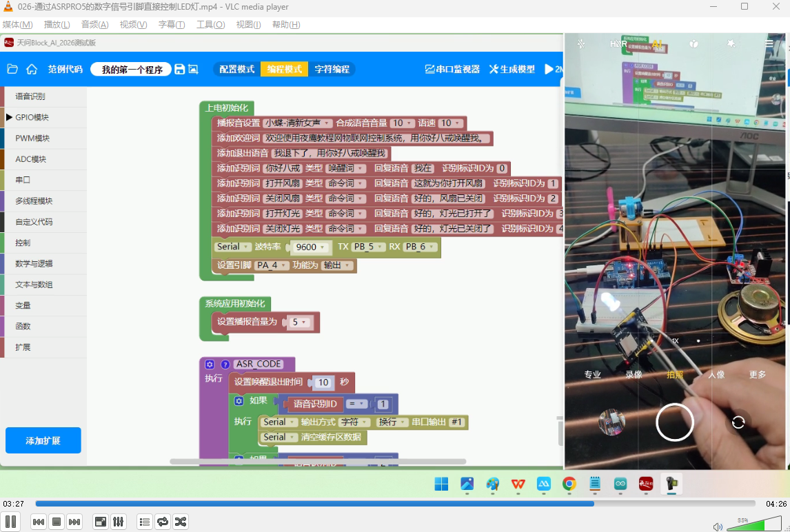Click the 03:27 elapsed time label

pyautogui.click(x=14, y=503)
